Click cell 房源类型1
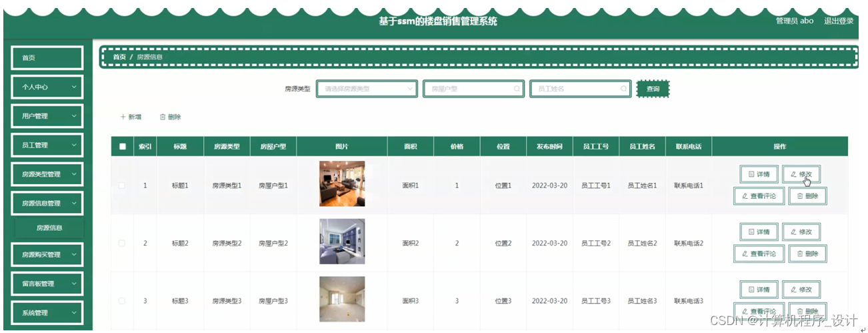Image resolution: width=868 pixels, height=333 pixels. pos(227,186)
